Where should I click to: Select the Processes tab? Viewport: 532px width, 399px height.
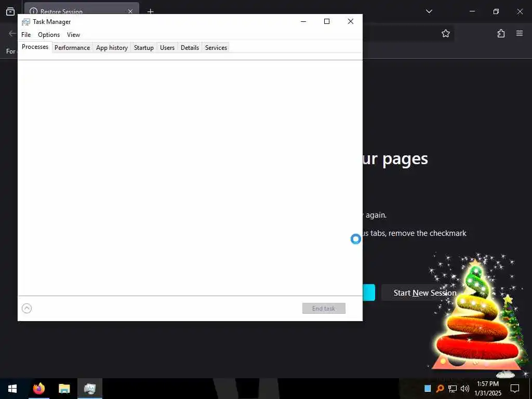(35, 47)
